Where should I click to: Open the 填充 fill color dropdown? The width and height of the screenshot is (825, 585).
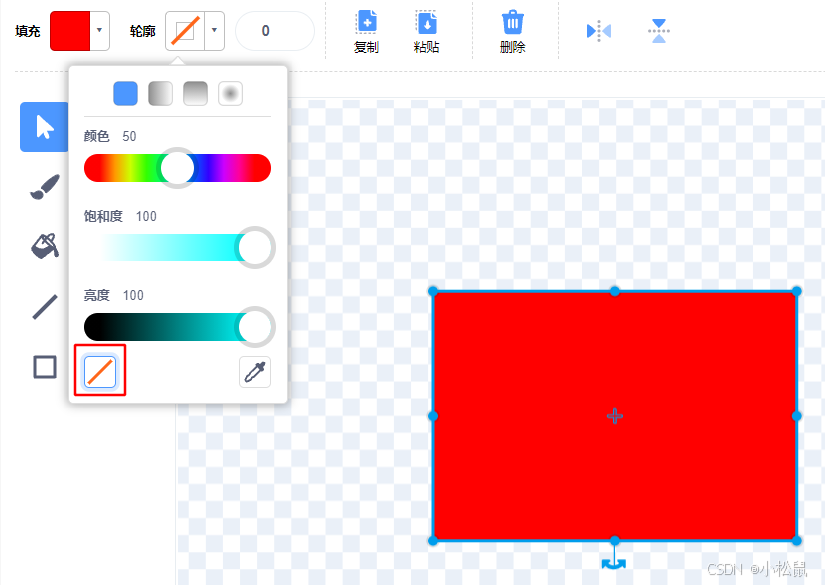click(99, 31)
